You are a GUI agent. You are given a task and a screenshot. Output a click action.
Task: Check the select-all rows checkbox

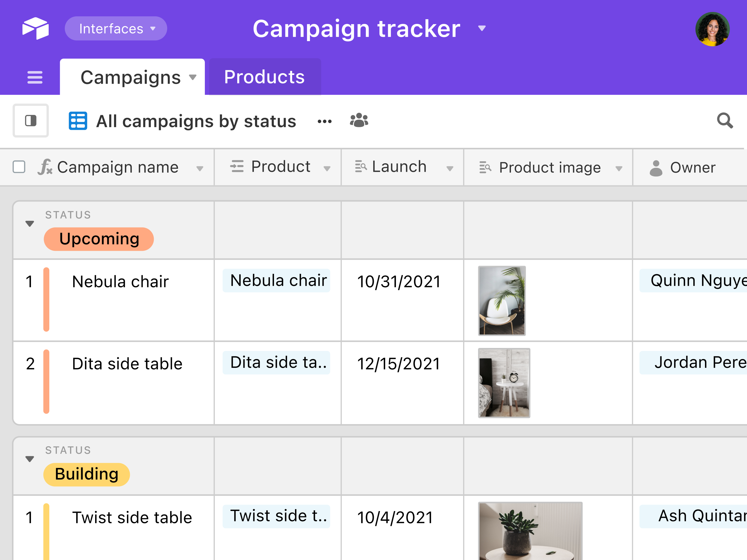(x=19, y=167)
